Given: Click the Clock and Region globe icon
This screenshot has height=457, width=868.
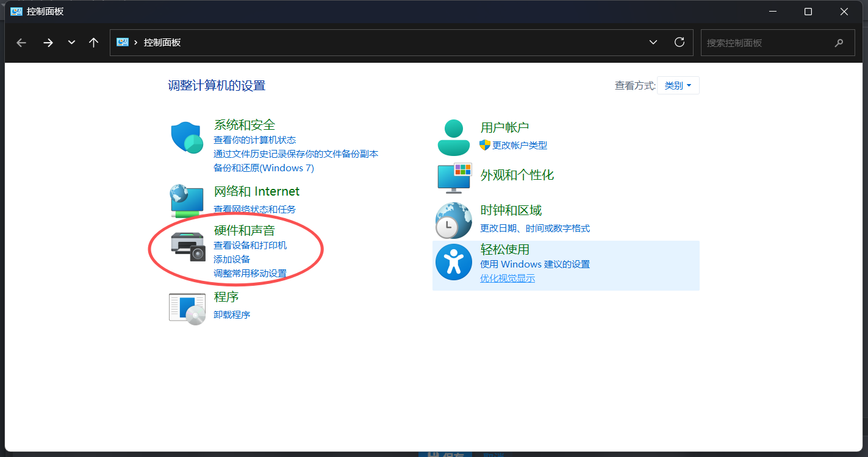Looking at the screenshot, I should tap(454, 220).
